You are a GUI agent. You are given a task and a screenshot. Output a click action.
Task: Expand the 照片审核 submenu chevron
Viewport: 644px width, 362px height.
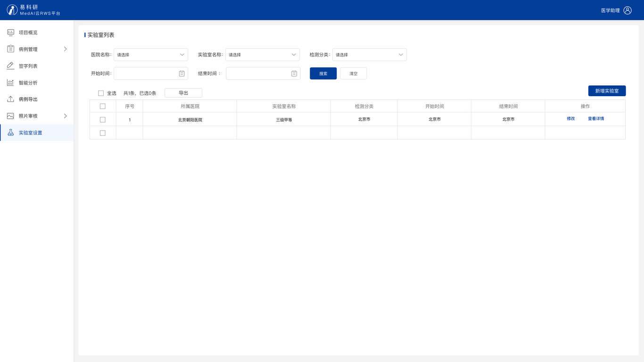[66, 116]
